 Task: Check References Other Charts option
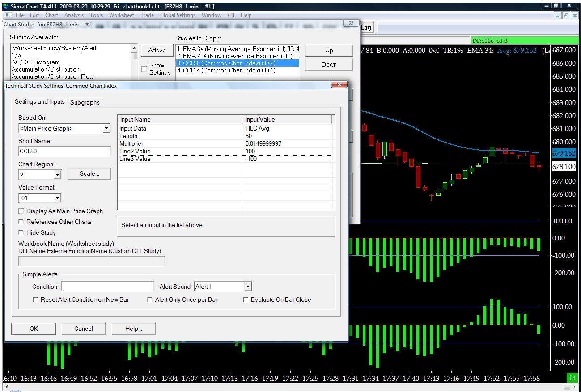pos(21,222)
